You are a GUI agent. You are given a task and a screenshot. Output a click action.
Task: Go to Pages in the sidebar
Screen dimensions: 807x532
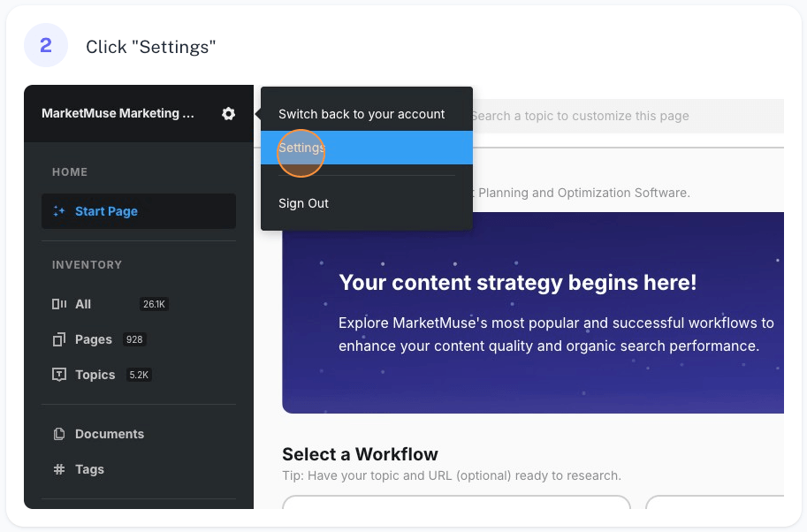tap(93, 339)
